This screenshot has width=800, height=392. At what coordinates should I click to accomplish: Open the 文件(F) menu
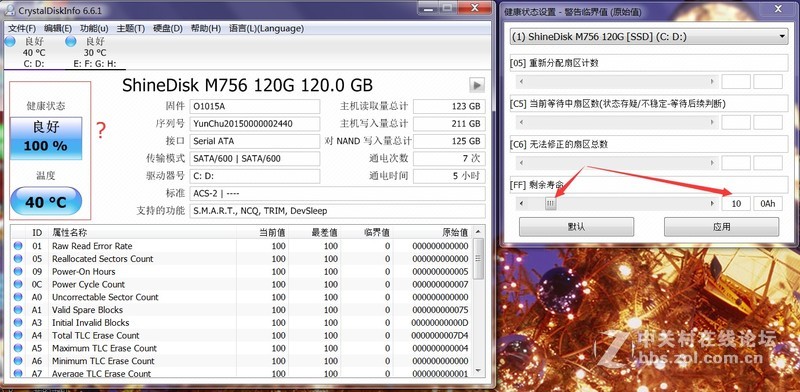(x=22, y=28)
